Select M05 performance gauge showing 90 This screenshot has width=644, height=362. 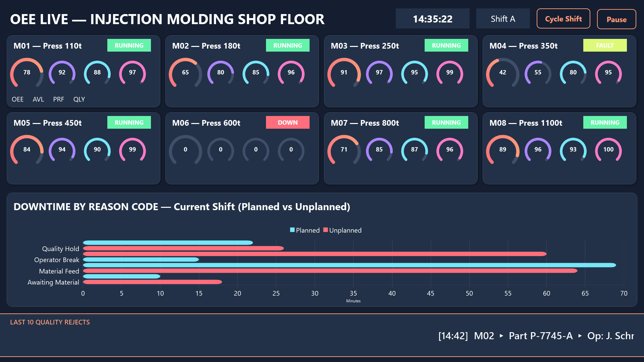pyautogui.click(x=97, y=150)
